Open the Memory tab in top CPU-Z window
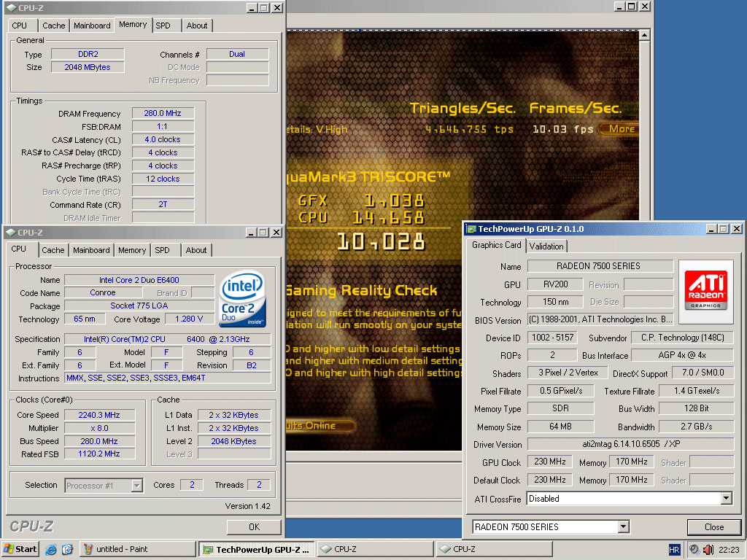The image size is (747, 560). click(133, 24)
